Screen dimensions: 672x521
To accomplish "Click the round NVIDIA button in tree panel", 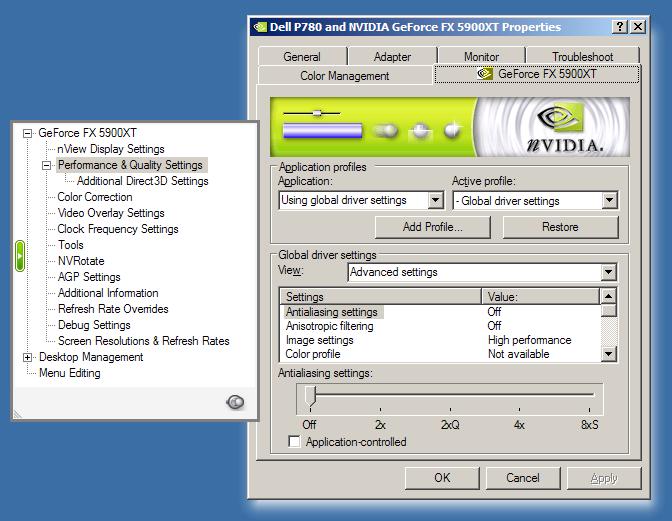I will pyautogui.click(x=235, y=402).
